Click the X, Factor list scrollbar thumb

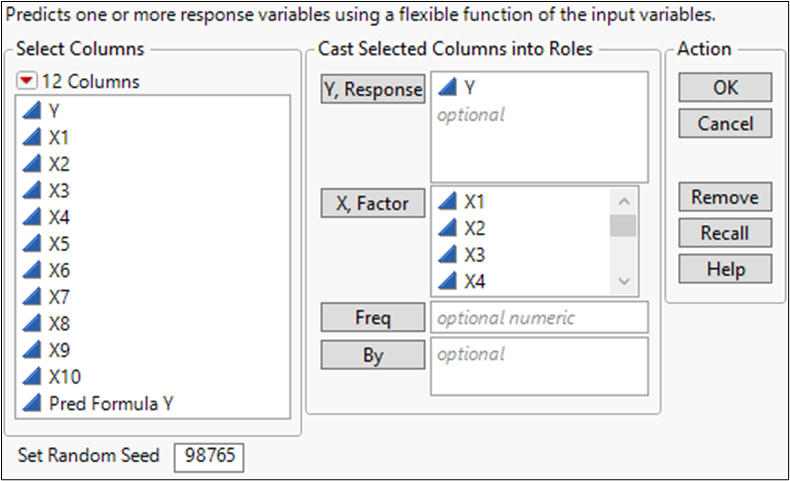tap(623, 225)
